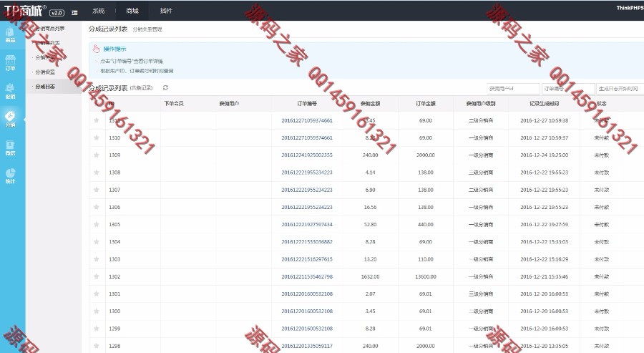Open the 促销 section in the sidebar

pyautogui.click(x=10, y=91)
